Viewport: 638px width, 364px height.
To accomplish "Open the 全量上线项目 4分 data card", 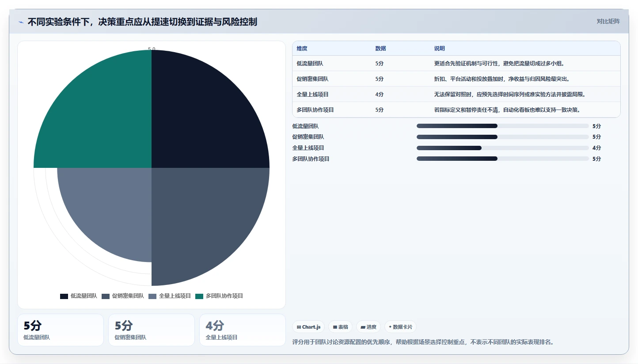I will (x=243, y=330).
